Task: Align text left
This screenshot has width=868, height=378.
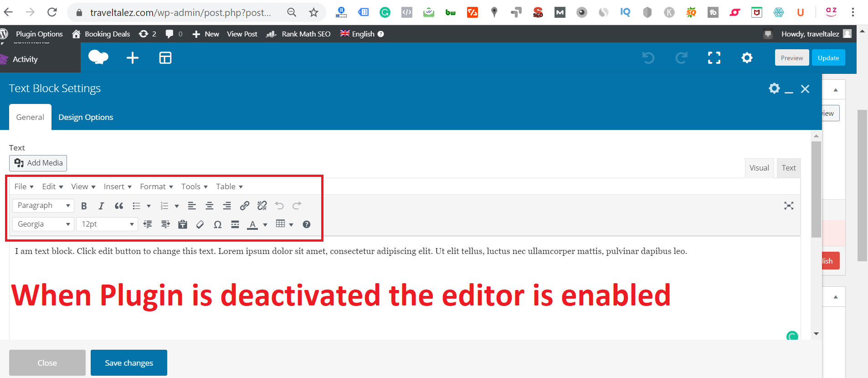Action: pos(192,206)
